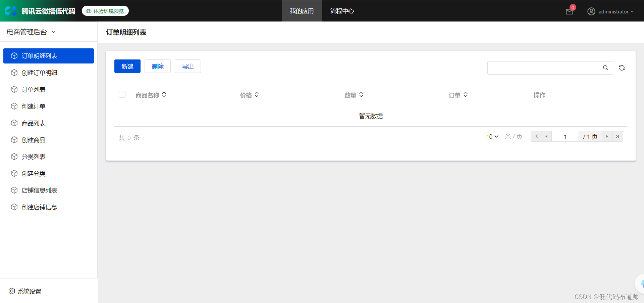
Task: Go to the first page of results
Action: tap(536, 136)
